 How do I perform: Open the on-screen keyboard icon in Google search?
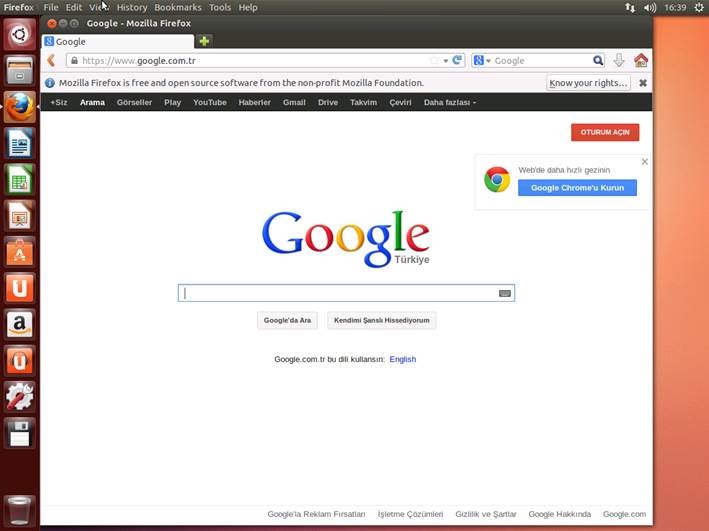point(505,293)
